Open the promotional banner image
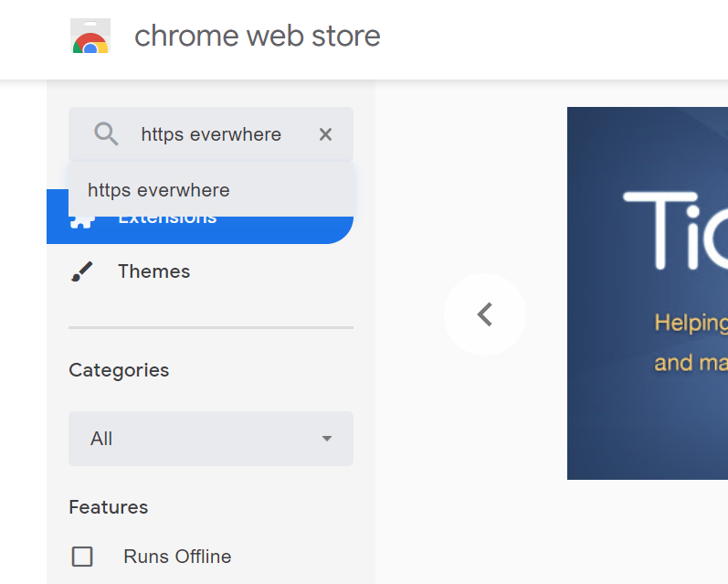This screenshot has width=728, height=584. pos(648,293)
